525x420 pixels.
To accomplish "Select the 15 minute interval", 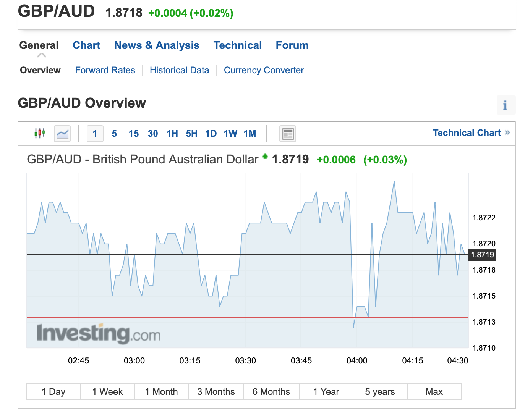I will (x=134, y=134).
